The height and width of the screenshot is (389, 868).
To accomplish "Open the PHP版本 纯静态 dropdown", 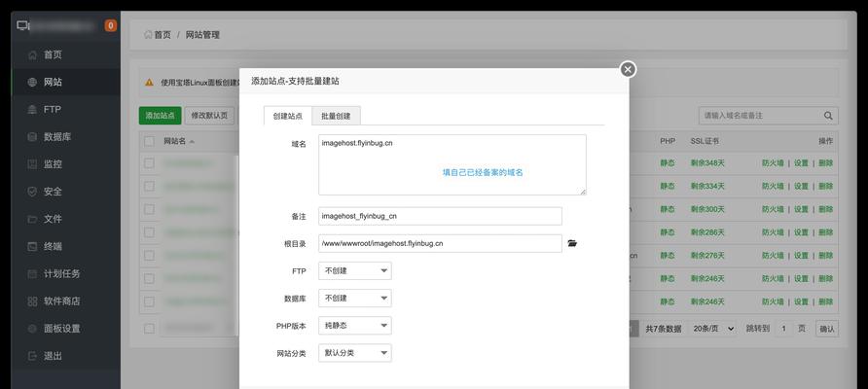I will pos(355,326).
